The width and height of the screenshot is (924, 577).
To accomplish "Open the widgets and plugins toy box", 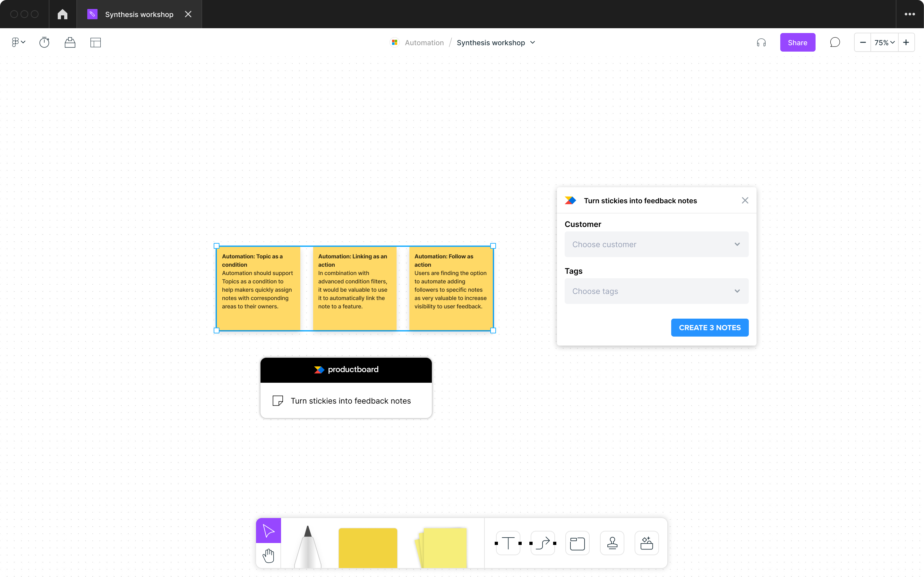I will pyautogui.click(x=646, y=543).
